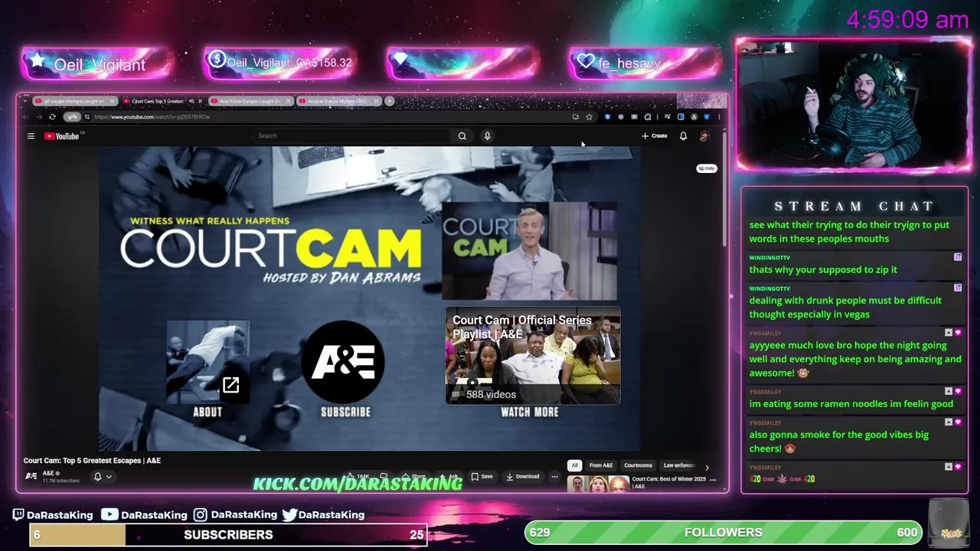
Task: Open the YouTube account avatar menu
Action: pyautogui.click(x=704, y=136)
